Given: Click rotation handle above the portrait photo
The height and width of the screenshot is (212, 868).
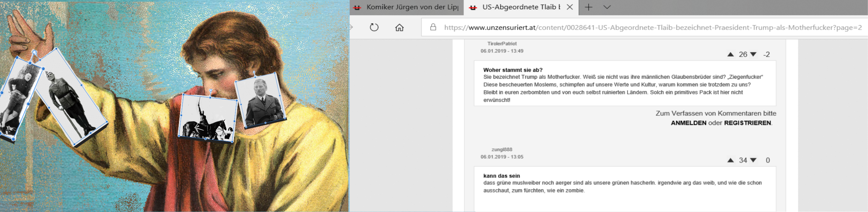Looking at the screenshot, I should (x=254, y=73).
